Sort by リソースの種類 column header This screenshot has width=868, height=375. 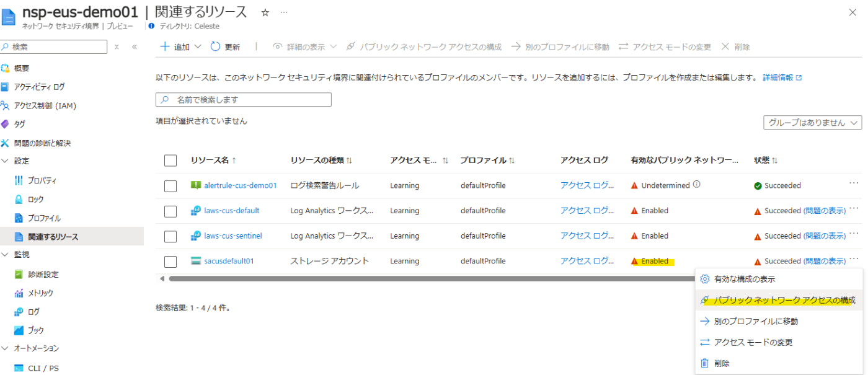click(x=321, y=160)
